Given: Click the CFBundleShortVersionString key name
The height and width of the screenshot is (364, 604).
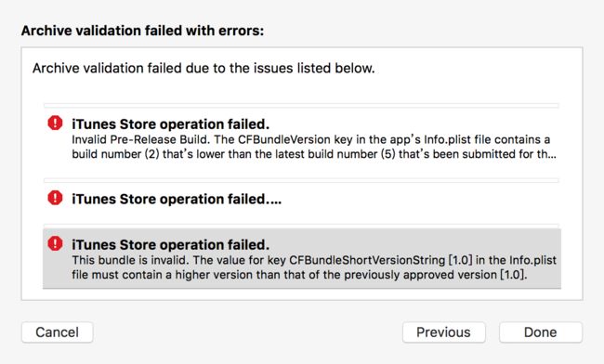Looking at the screenshot, I should pyautogui.click(x=367, y=260).
